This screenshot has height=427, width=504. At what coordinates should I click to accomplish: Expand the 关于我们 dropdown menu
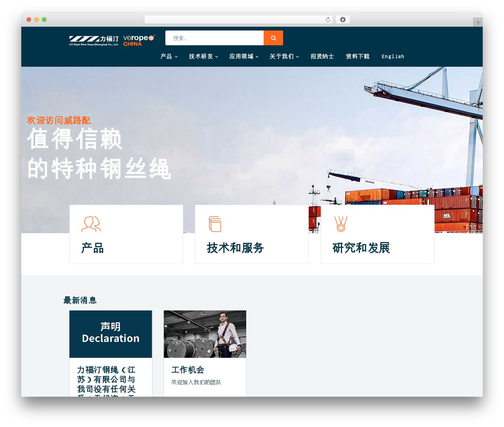coord(284,56)
